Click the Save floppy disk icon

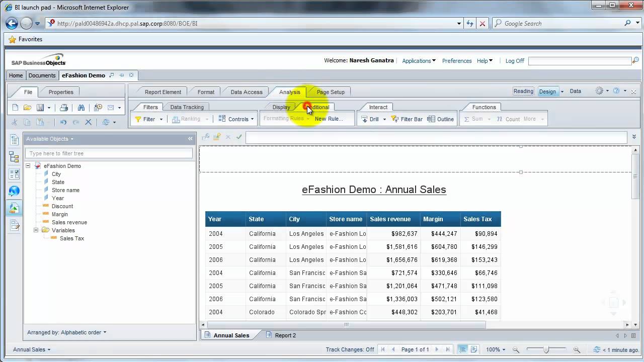pos(40,108)
